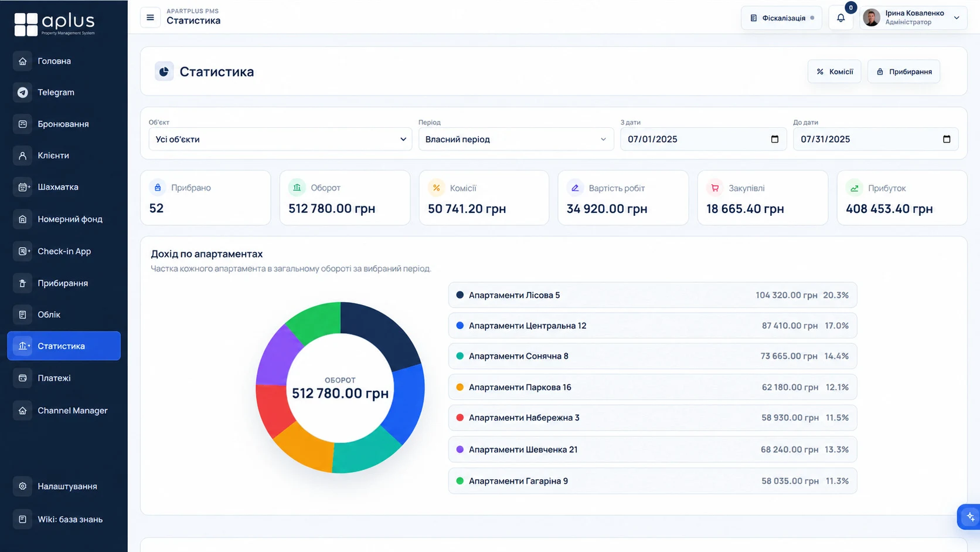
Task: Open Channel Manager in sidebar
Action: [64, 411]
